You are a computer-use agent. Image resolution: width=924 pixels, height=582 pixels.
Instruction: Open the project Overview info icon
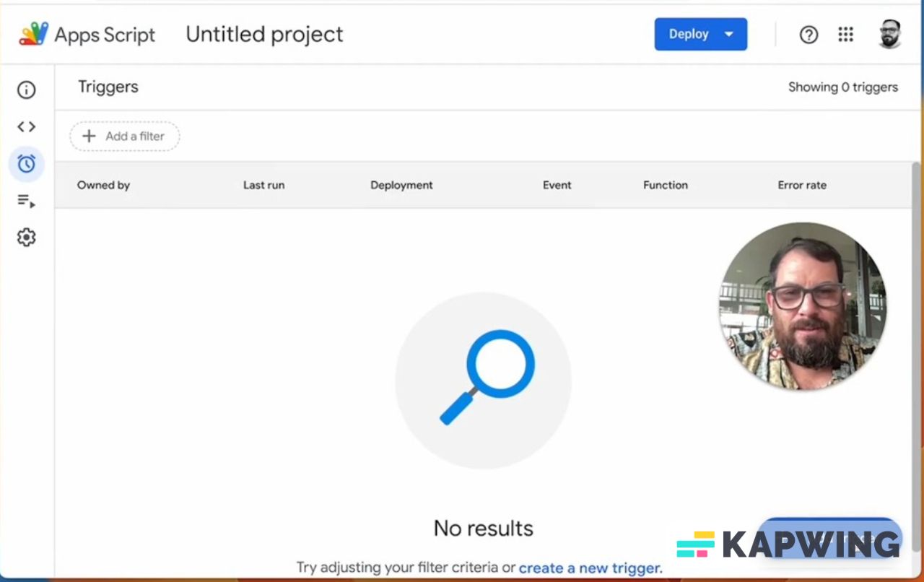pyautogui.click(x=27, y=90)
